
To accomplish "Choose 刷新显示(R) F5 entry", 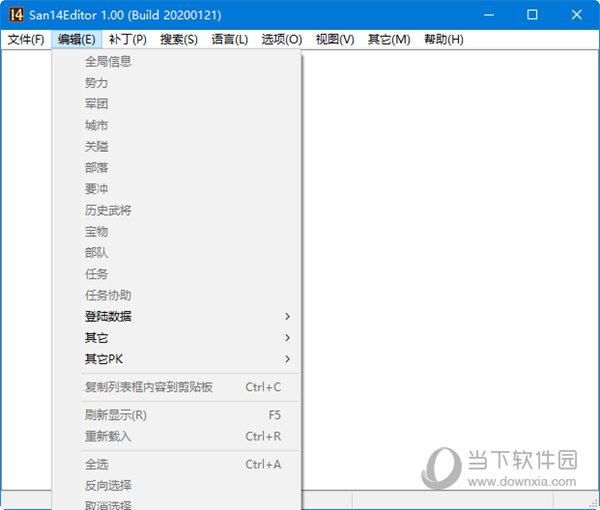I will (176, 415).
